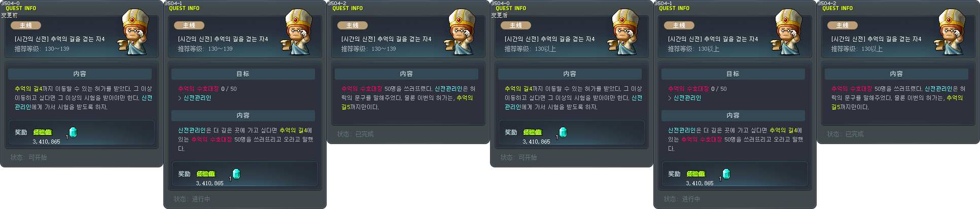Click NPC portrait in 3504-2 panel with level 130~139
The width and height of the screenshot is (980, 209).
coord(462,32)
